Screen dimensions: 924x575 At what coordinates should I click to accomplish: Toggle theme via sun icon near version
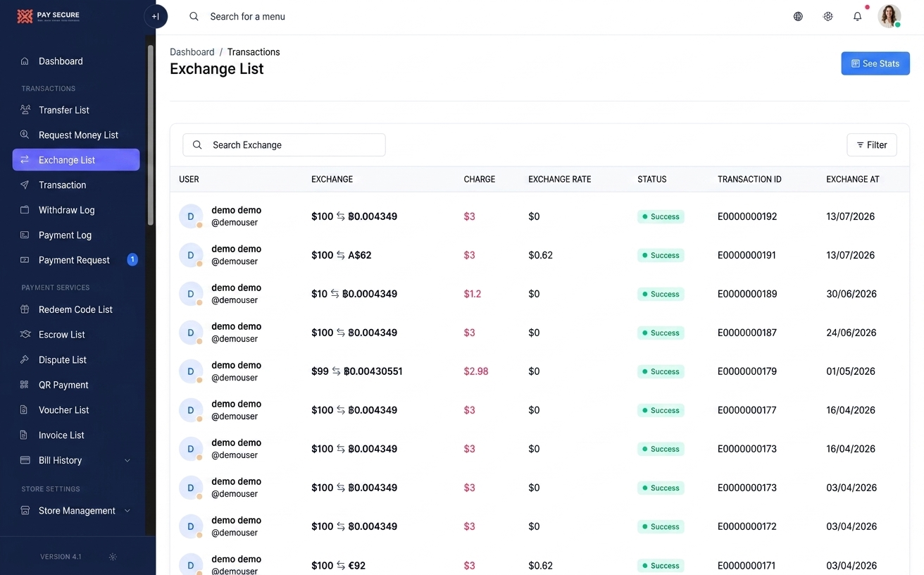(x=113, y=557)
